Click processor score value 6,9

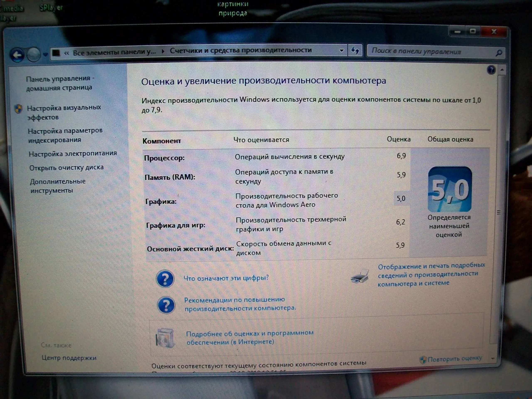(401, 156)
